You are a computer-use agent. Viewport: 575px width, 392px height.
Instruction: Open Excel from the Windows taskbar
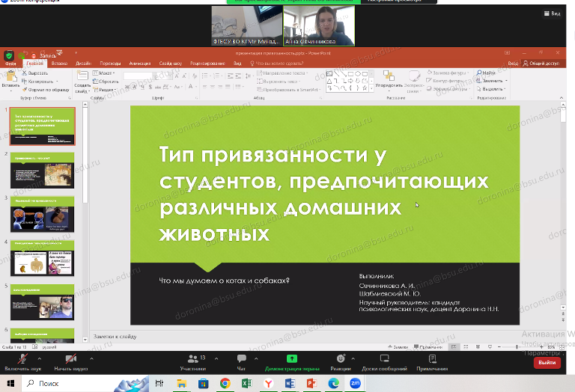click(246, 383)
